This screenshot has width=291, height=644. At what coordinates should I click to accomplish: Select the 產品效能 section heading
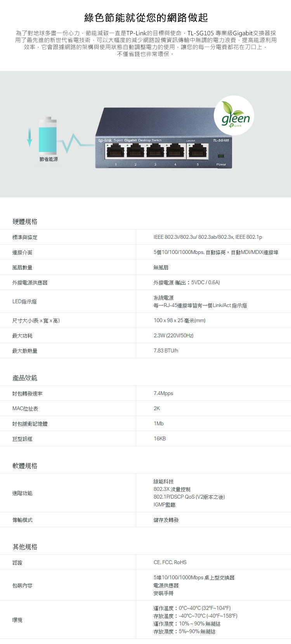click(x=25, y=378)
